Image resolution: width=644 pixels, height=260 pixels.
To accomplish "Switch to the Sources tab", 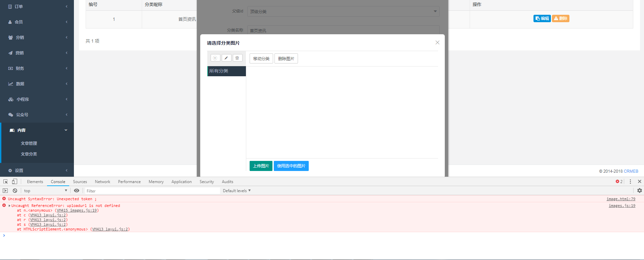I will coord(80,182).
